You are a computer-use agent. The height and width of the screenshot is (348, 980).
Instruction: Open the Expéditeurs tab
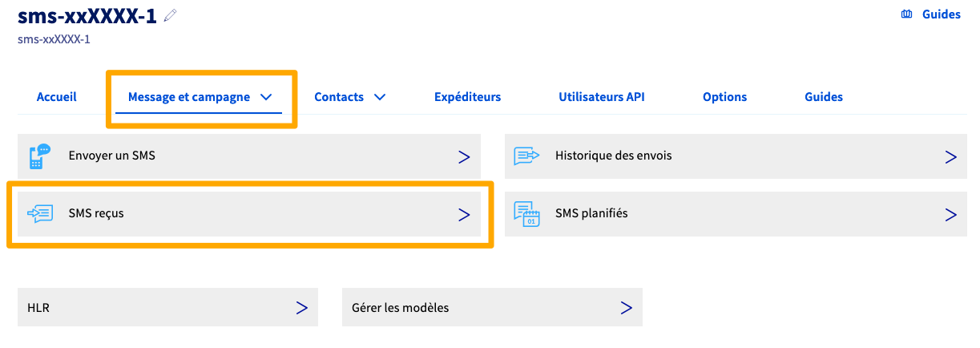(467, 97)
